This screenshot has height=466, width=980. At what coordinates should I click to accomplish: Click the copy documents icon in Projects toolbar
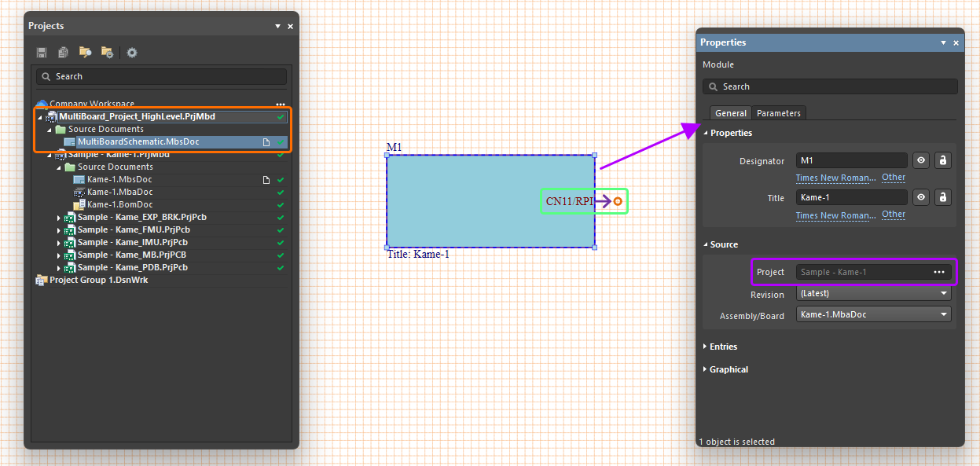click(63, 53)
